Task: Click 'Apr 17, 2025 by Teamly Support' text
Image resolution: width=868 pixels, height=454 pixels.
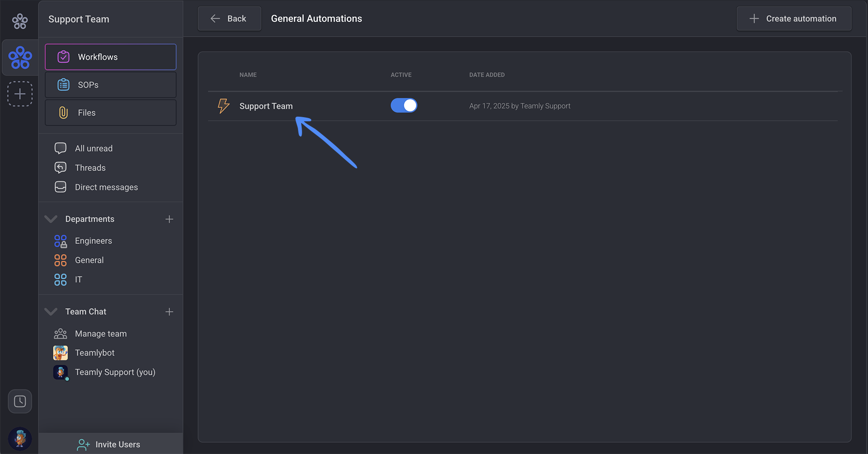Action: [519, 106]
